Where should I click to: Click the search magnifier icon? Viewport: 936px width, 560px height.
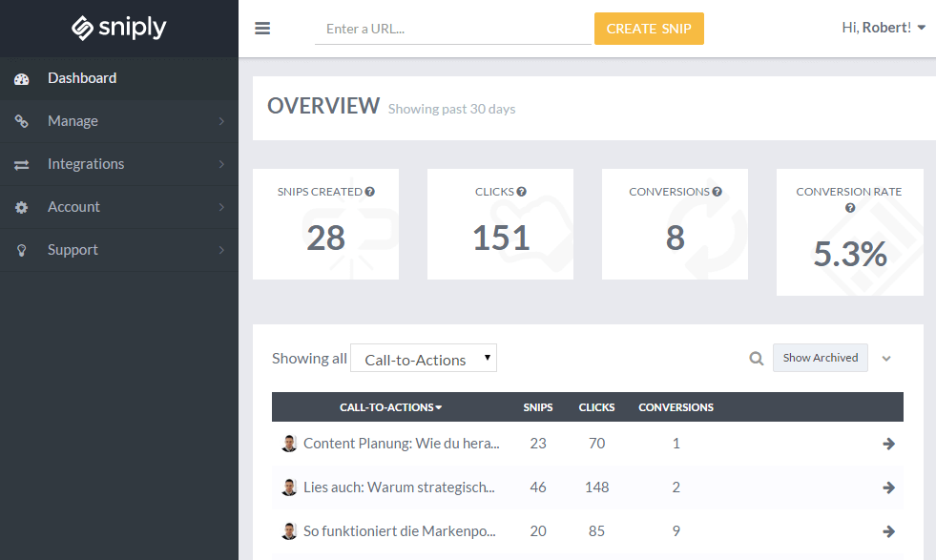(756, 359)
